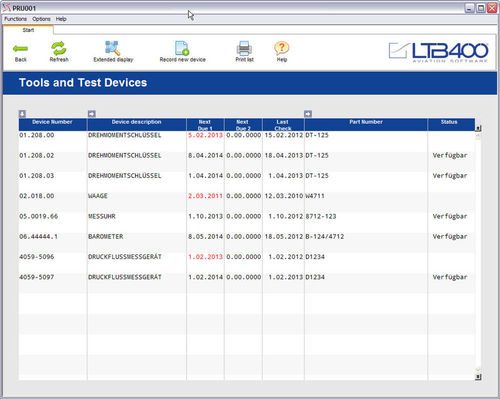Click arrow icon above Device description column
The height and width of the screenshot is (399, 500).
point(92,114)
